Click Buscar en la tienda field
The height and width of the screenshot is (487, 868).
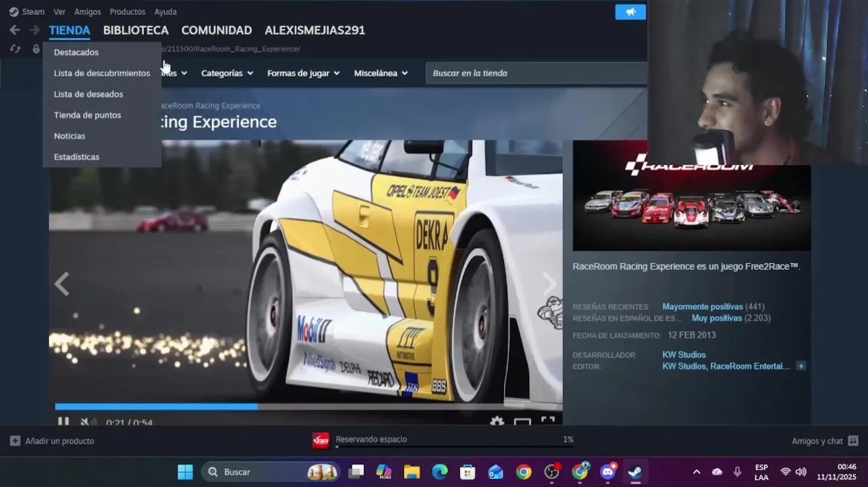coord(536,73)
